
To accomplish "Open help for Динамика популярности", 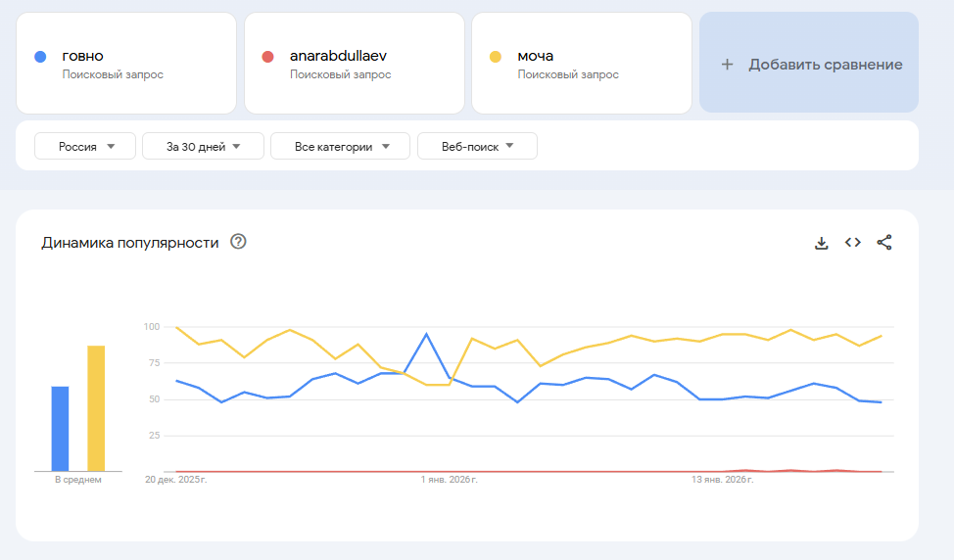I will click(x=238, y=242).
